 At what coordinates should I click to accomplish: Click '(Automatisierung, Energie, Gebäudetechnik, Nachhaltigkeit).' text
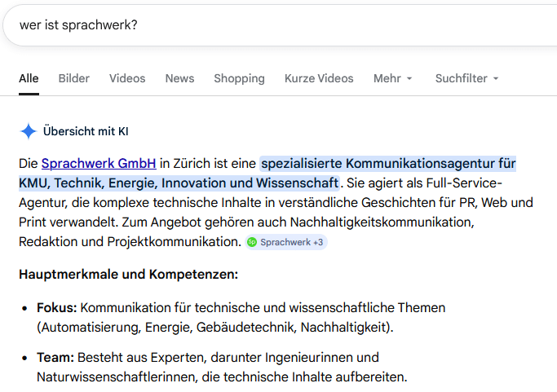click(215, 328)
